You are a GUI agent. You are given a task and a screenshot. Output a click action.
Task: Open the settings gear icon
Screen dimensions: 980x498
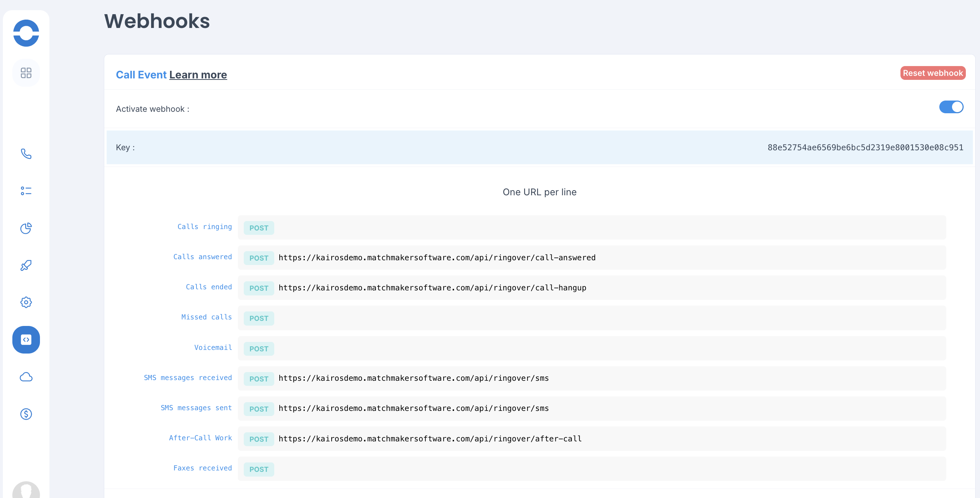26,302
